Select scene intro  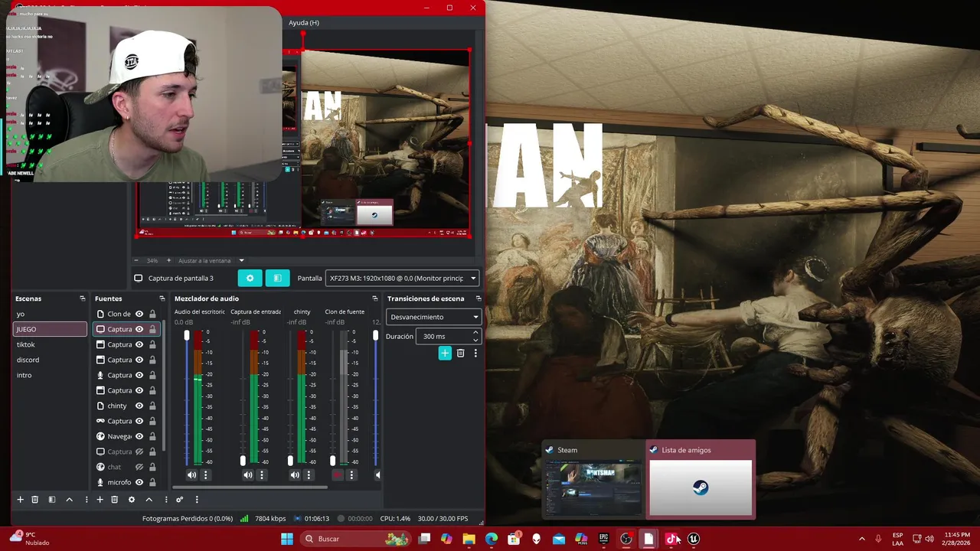tap(51, 375)
